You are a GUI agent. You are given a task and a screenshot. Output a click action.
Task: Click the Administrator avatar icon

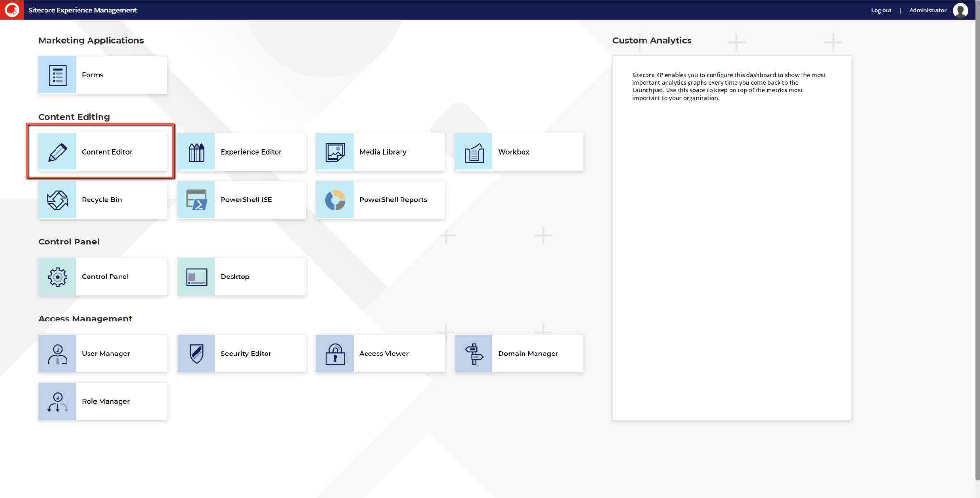[x=960, y=10]
